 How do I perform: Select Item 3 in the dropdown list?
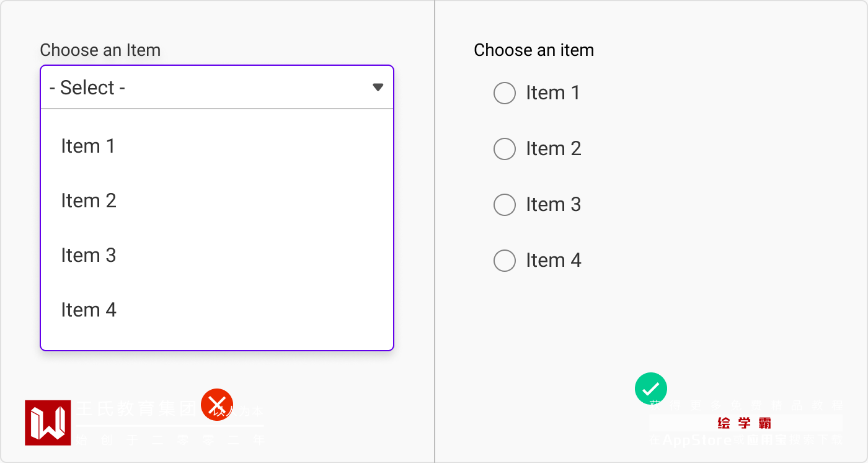(89, 256)
